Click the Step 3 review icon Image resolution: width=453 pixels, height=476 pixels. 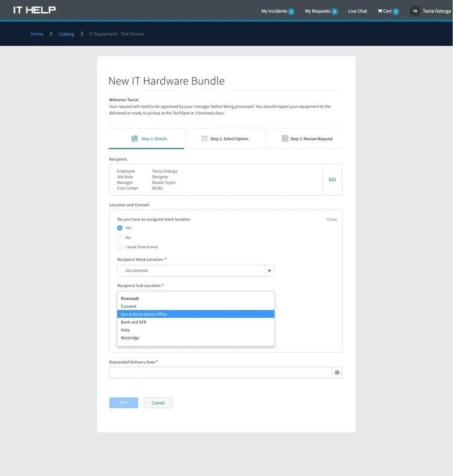285,138
